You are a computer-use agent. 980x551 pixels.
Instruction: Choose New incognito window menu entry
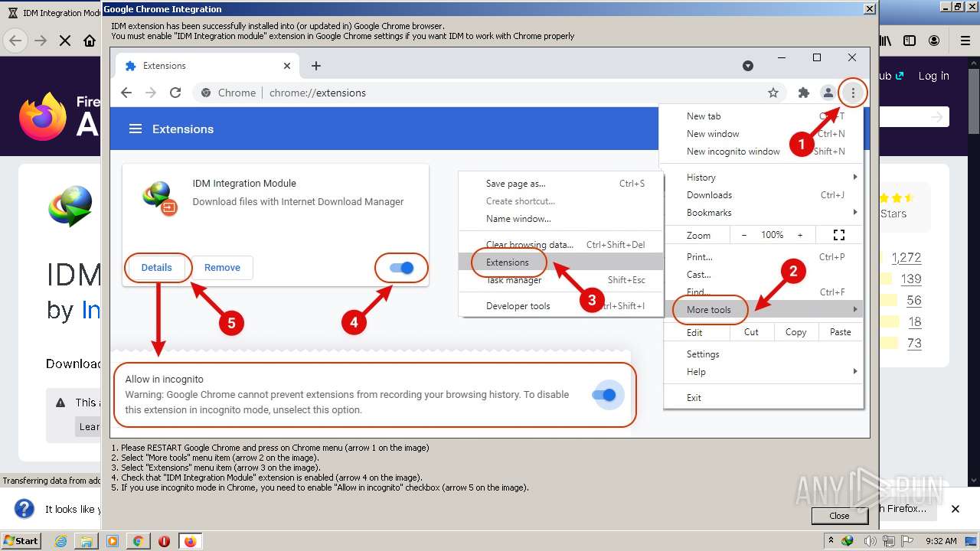[733, 152]
